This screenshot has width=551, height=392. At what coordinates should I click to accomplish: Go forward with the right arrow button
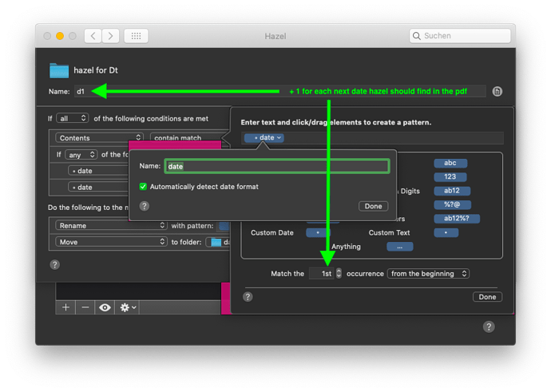click(111, 36)
